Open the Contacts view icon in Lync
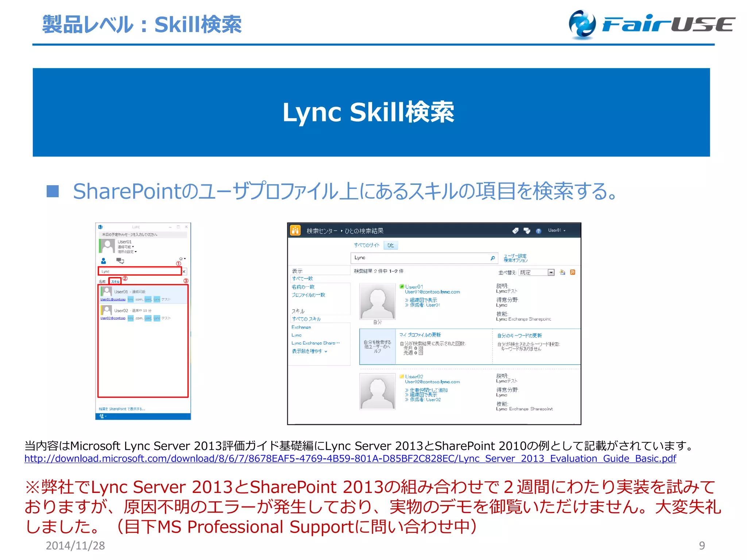The image size is (747, 560). (104, 261)
